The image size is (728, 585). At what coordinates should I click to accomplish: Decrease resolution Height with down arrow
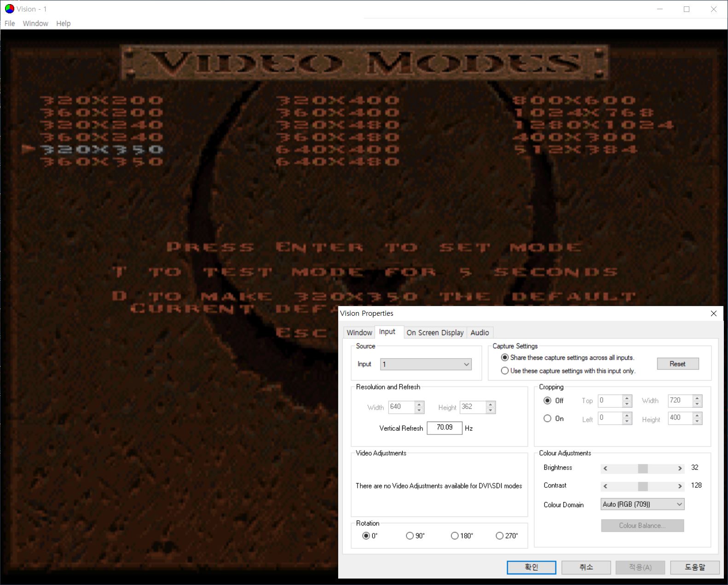click(491, 410)
